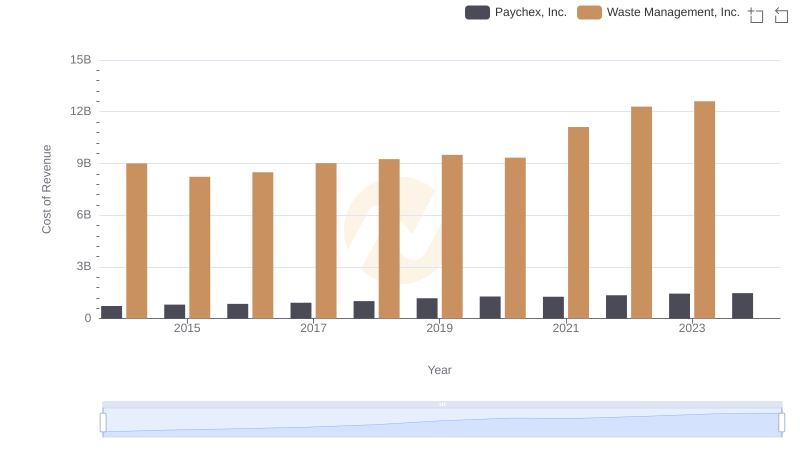
Task: Select the 2017 Paychex bar
Action: click(x=301, y=311)
